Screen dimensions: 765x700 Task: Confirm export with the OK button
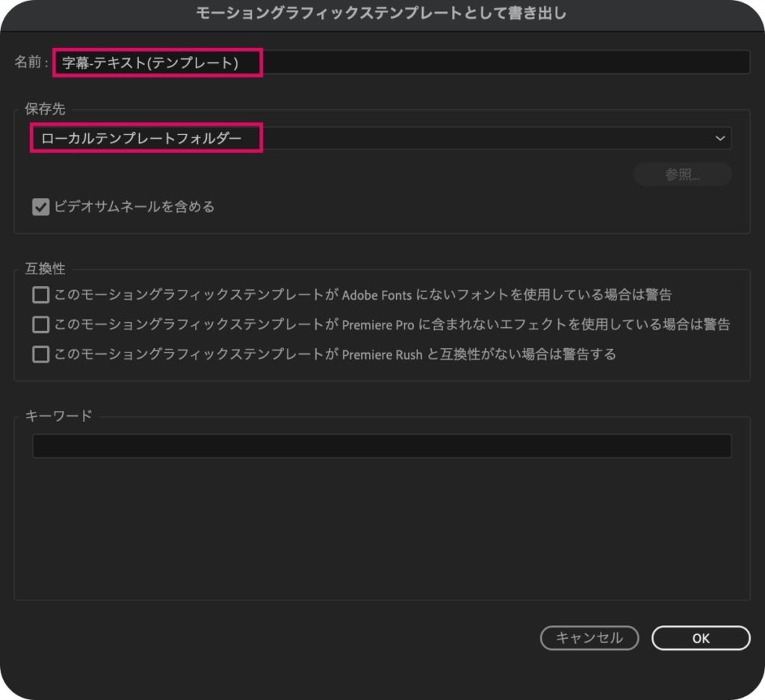coord(701,638)
